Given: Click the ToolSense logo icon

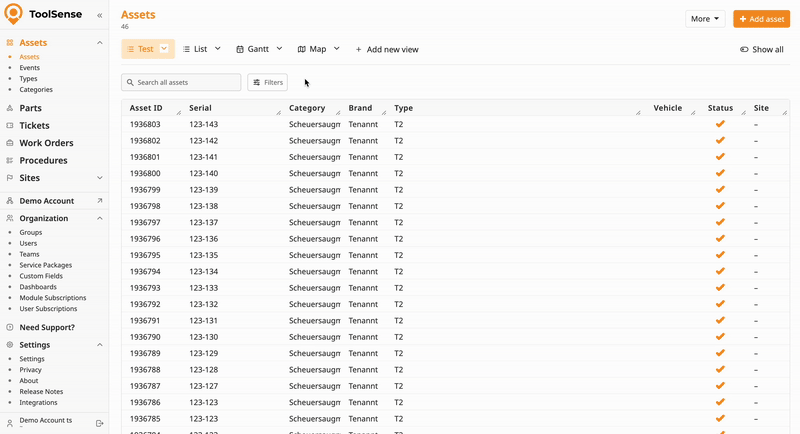Looking at the screenshot, I should point(13,14).
